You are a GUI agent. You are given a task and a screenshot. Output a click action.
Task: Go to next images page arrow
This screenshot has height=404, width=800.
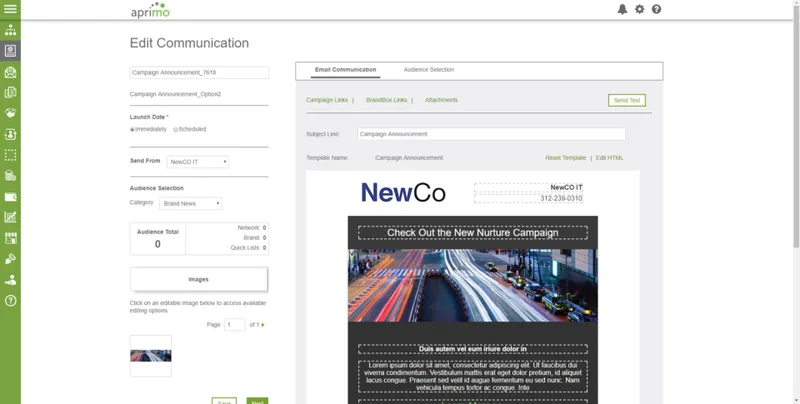[263, 325]
